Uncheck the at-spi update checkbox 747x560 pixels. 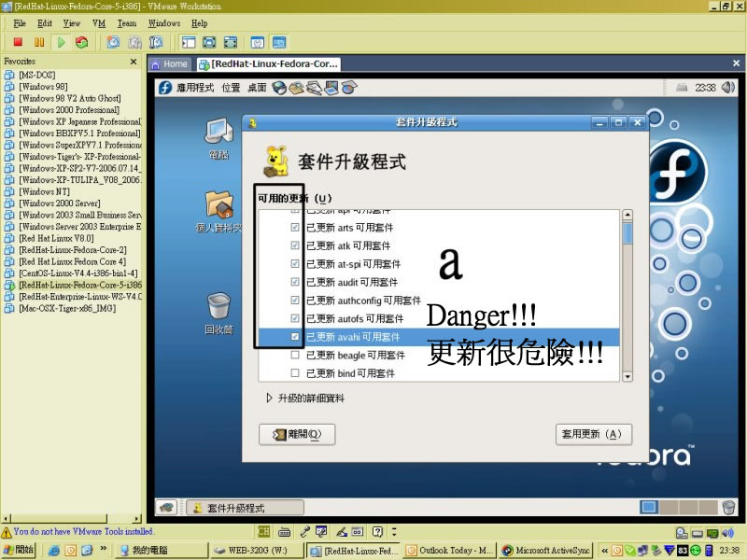[x=295, y=264]
